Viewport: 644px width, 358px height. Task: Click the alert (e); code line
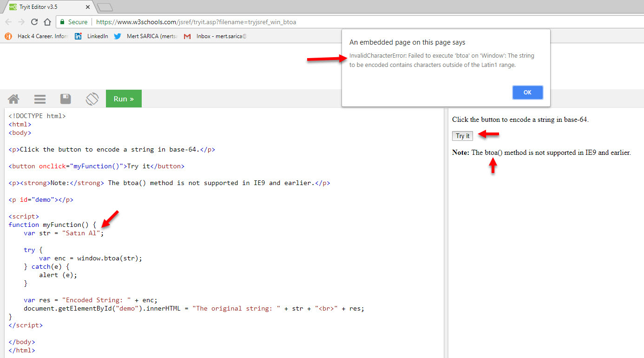(x=58, y=275)
